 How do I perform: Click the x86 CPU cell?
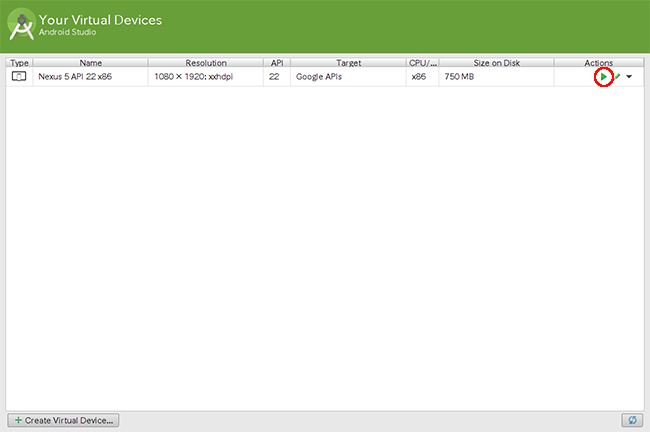coord(422,77)
